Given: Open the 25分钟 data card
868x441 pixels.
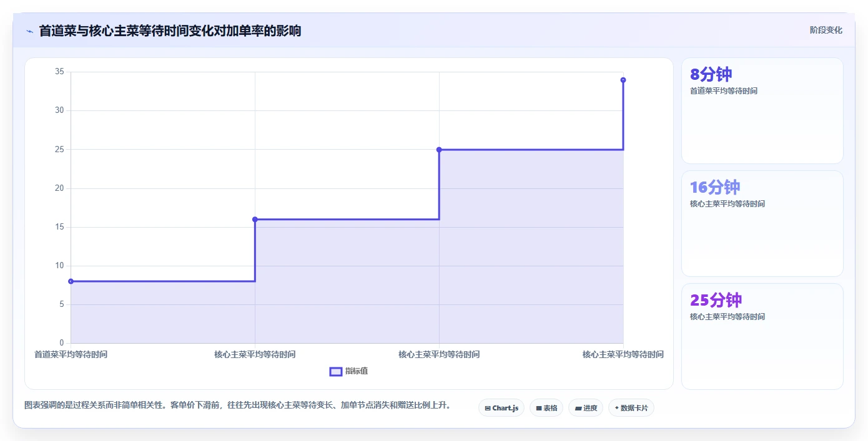Looking at the screenshot, I should click(x=762, y=336).
